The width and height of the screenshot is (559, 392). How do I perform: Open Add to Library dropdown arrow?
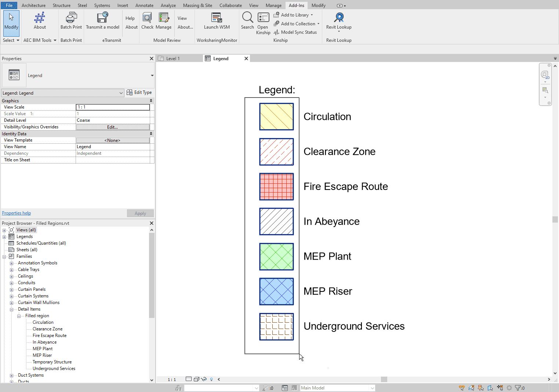tap(312, 15)
